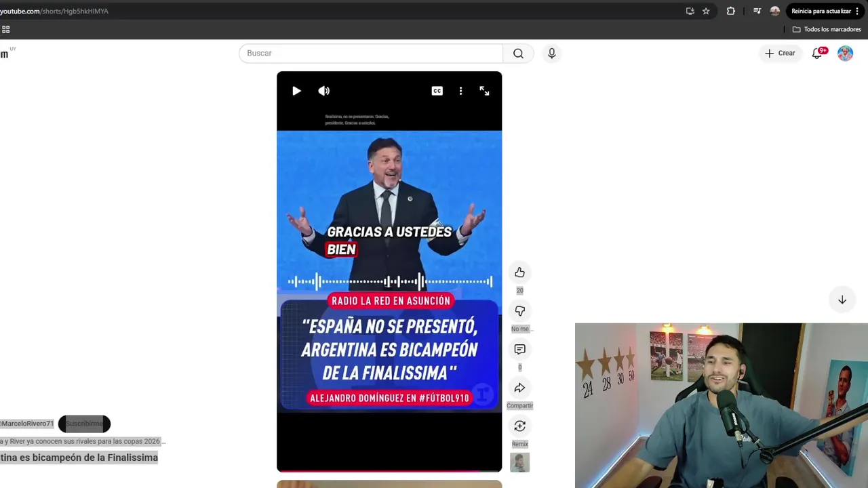Viewport: 868px width, 488px height.
Task: Mute the Short's volume
Action: pyautogui.click(x=324, y=91)
